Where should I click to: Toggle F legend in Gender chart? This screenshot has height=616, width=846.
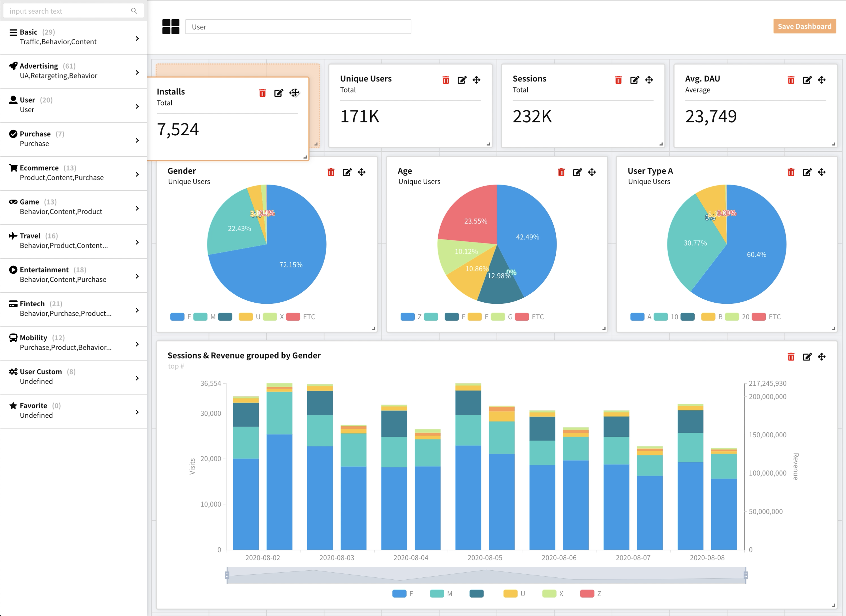click(x=177, y=317)
